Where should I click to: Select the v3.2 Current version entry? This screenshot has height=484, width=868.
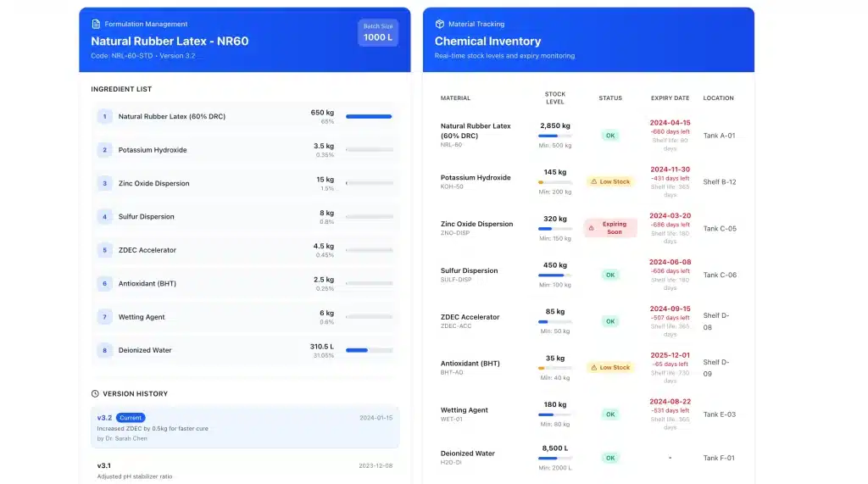tap(244, 427)
